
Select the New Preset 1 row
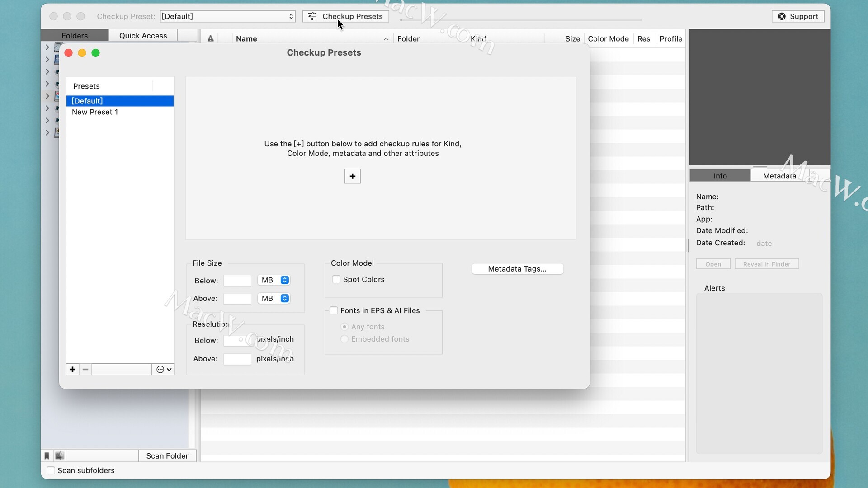120,112
